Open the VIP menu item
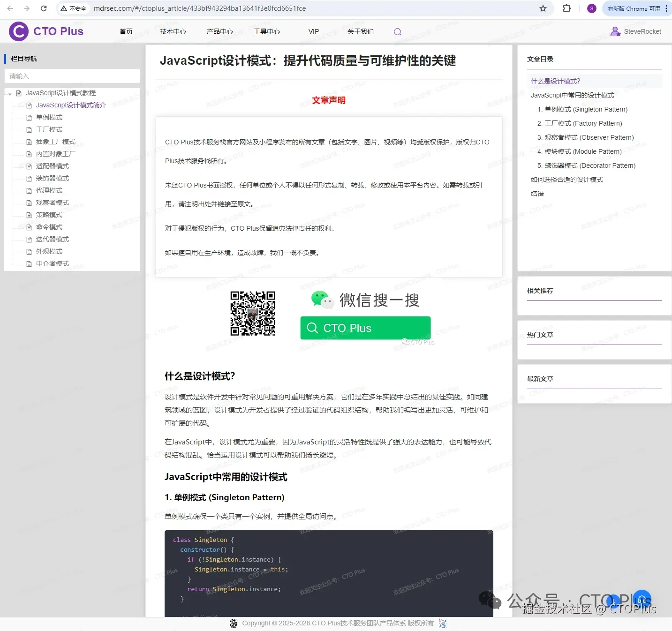The image size is (672, 631). click(313, 31)
